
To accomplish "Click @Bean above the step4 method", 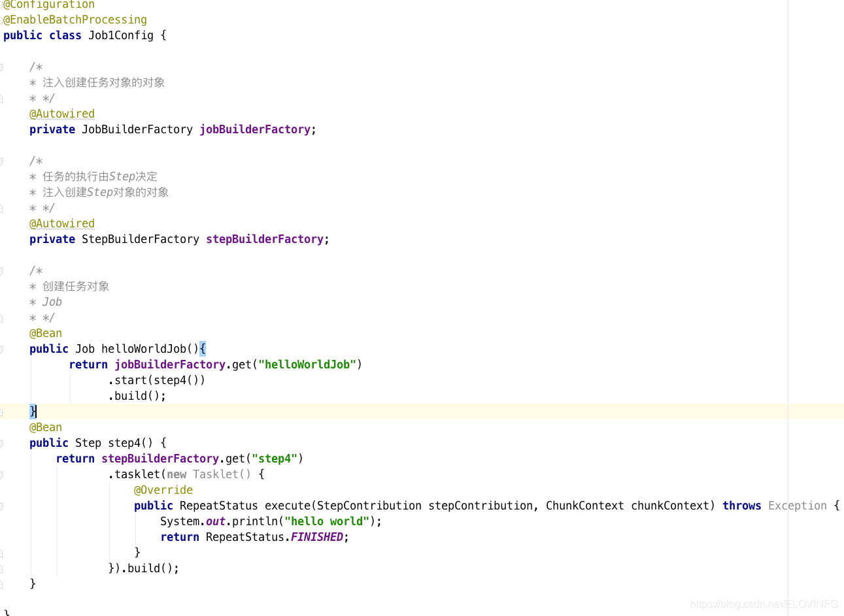I will click(x=46, y=427).
